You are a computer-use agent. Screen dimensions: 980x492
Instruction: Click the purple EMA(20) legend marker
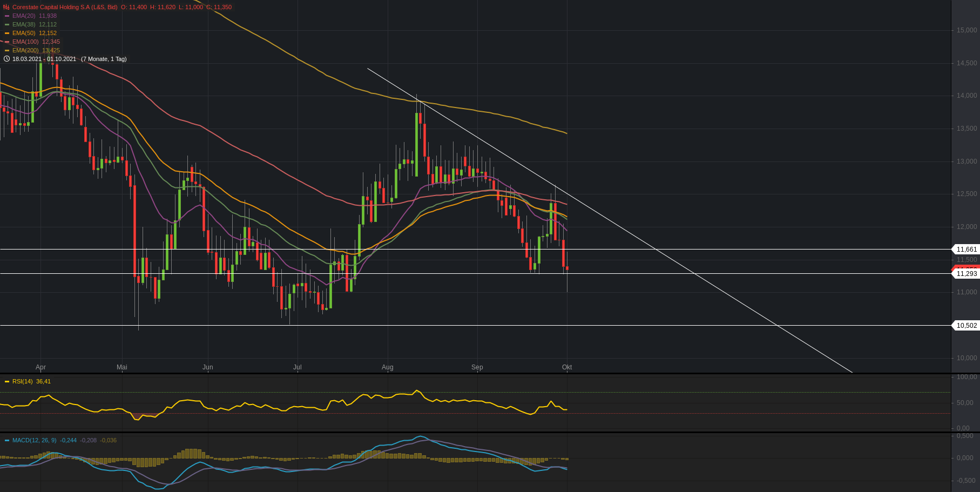[x=7, y=16]
